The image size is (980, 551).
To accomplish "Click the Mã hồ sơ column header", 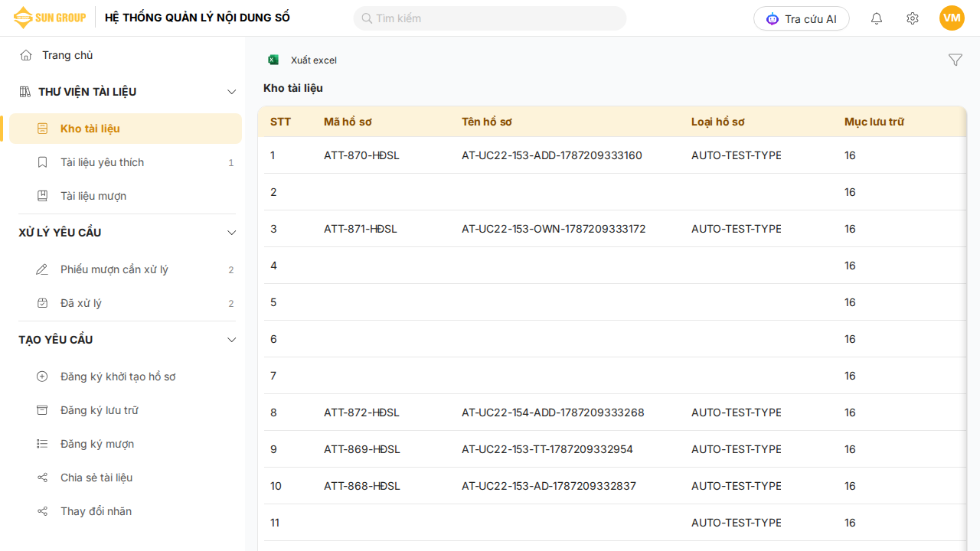I will click(x=348, y=122).
